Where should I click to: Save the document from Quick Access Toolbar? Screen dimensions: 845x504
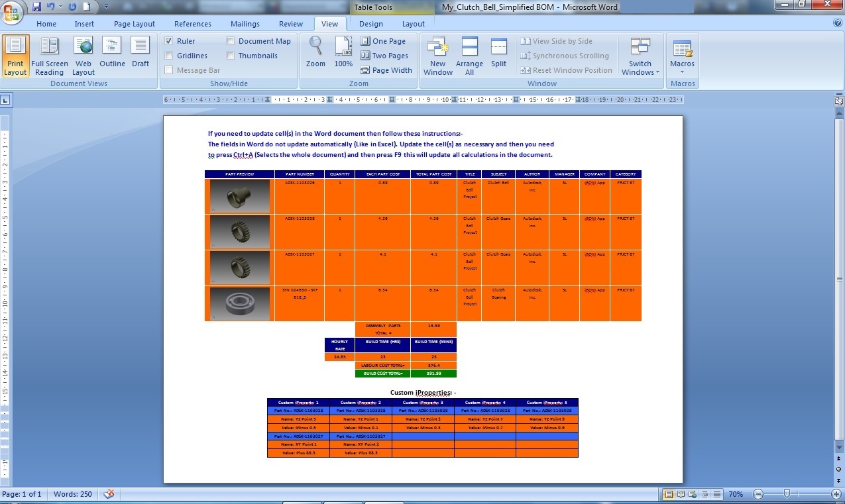(x=36, y=7)
